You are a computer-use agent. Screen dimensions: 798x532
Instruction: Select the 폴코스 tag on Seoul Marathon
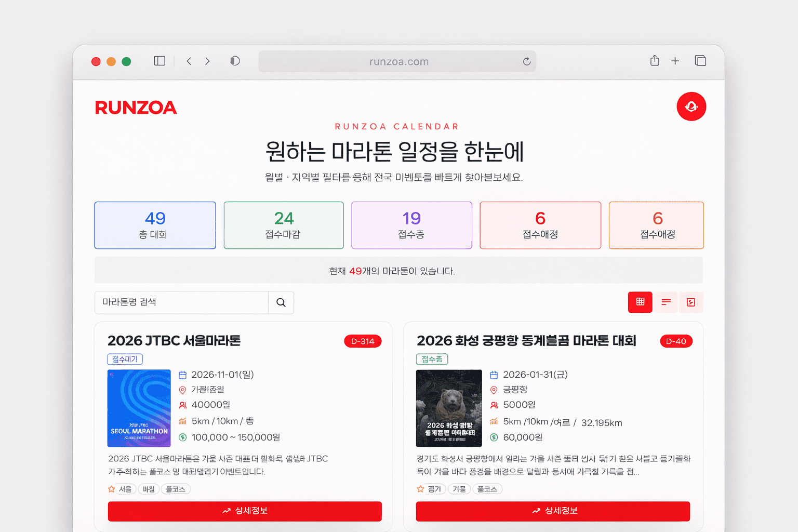pyautogui.click(x=176, y=488)
